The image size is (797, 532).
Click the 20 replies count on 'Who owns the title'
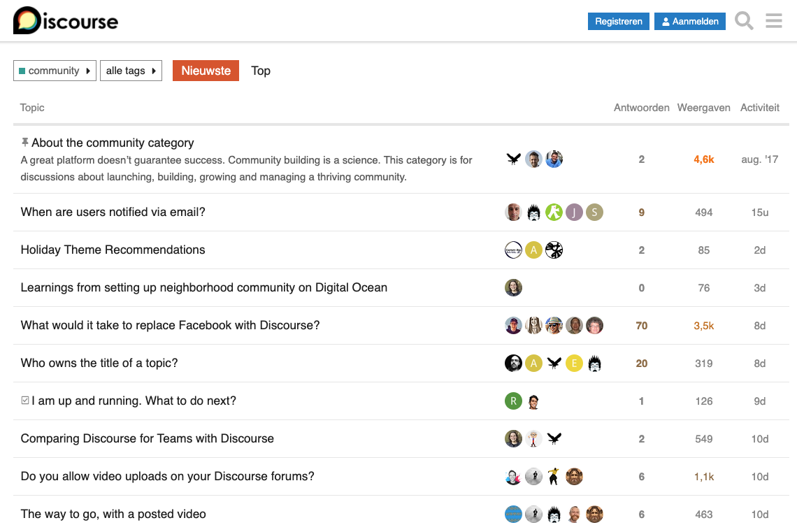(642, 364)
